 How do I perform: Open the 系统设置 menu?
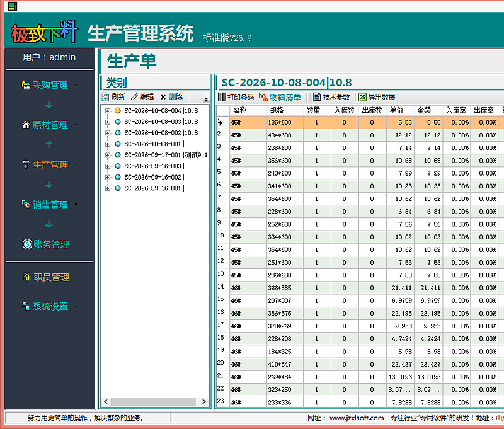[x=76, y=306]
